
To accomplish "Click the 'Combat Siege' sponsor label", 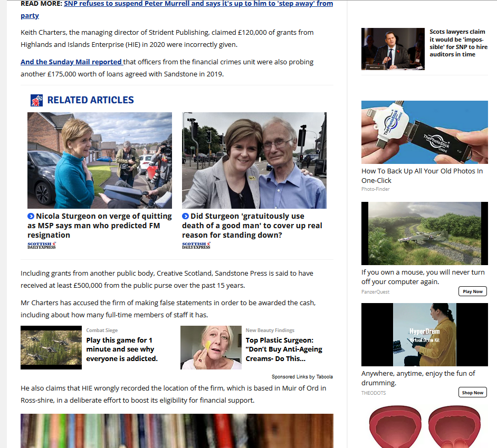I will (x=102, y=330).
